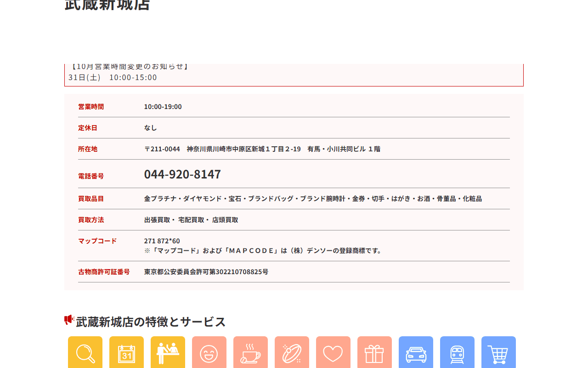588x368 pixels.
Task: Click the blue train station icon
Action: coord(457,352)
